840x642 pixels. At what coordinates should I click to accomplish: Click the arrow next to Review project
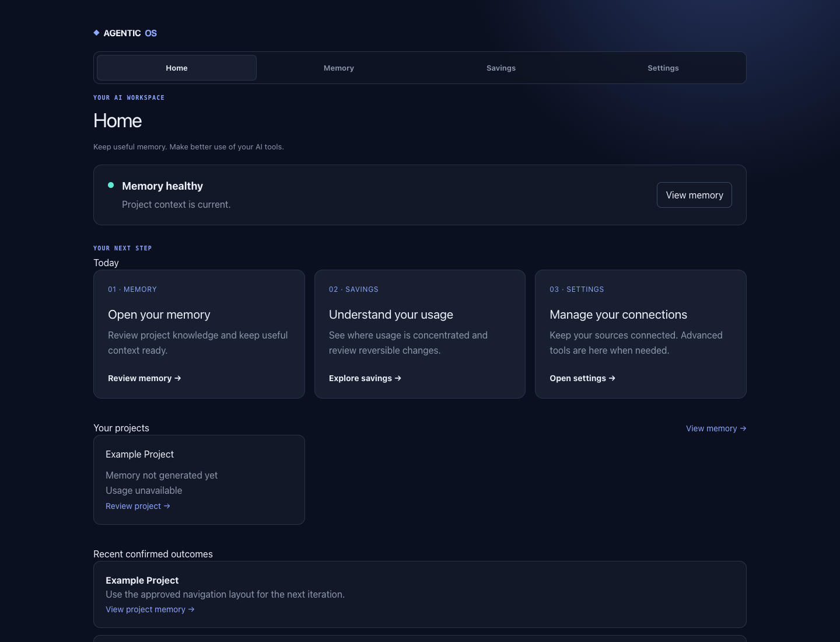[167, 506]
